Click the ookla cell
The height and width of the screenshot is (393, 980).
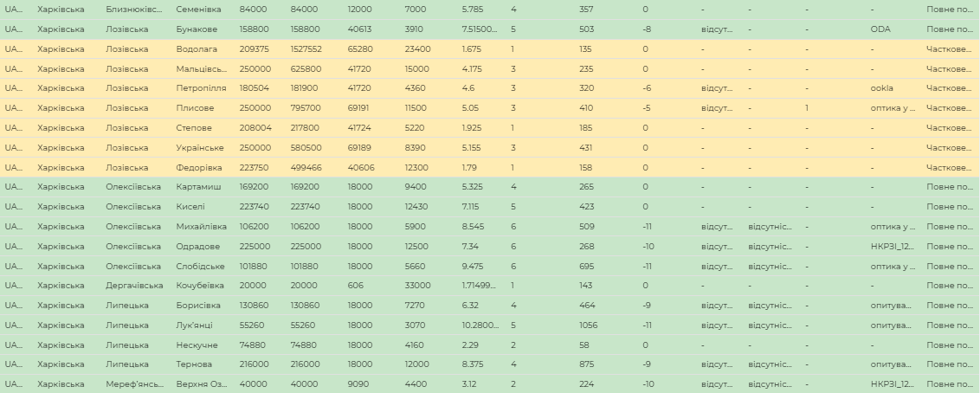[881, 88]
